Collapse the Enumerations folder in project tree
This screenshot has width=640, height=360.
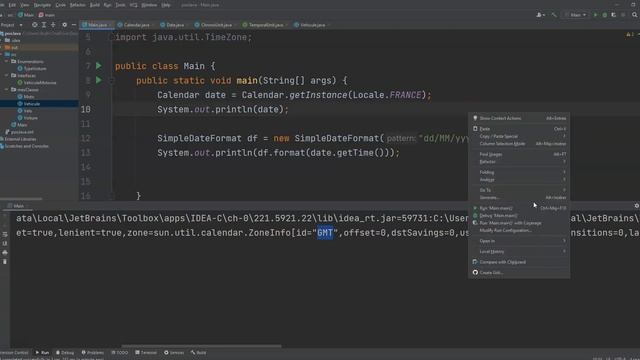[x=7, y=61]
